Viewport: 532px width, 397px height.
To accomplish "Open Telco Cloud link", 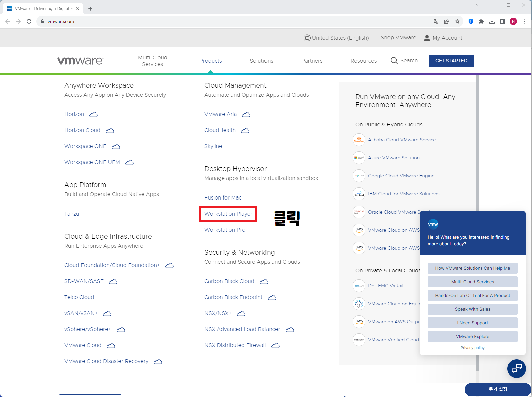I will [x=79, y=297].
